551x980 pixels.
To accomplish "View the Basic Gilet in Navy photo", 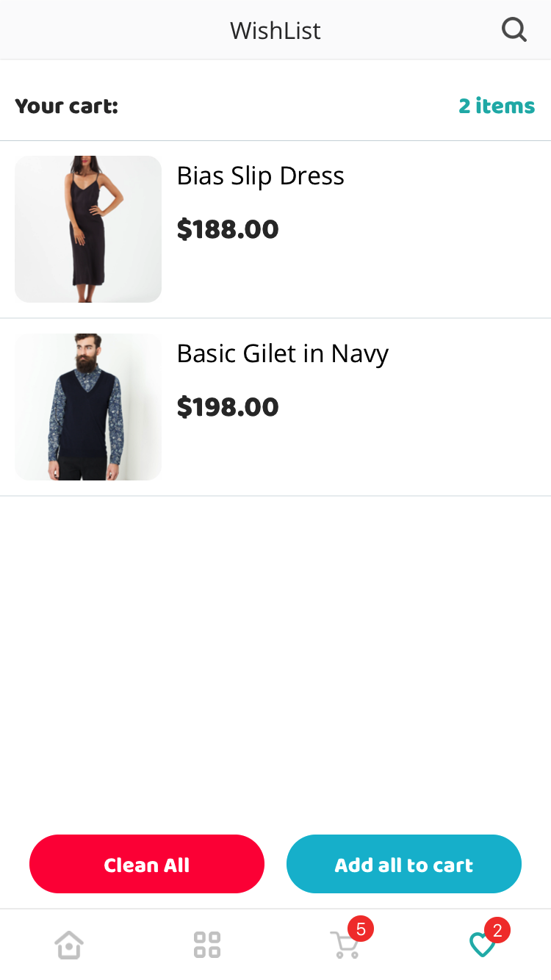I will point(88,407).
